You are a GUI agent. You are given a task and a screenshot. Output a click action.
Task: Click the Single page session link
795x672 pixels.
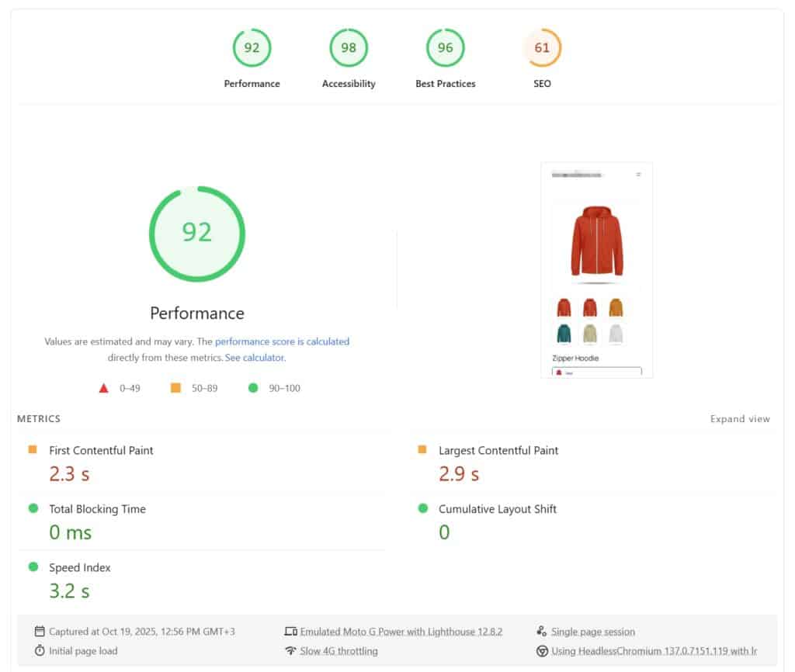pos(592,632)
